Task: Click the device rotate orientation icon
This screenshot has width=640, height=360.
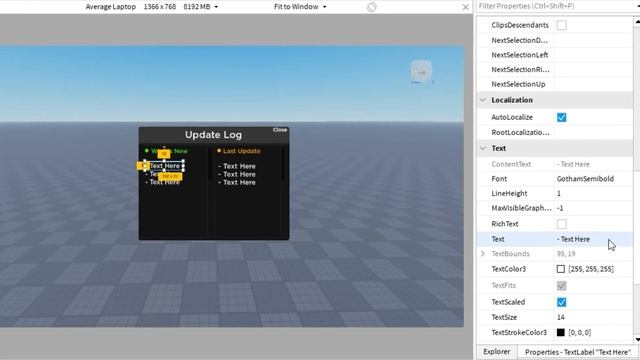Action: pyautogui.click(x=371, y=7)
